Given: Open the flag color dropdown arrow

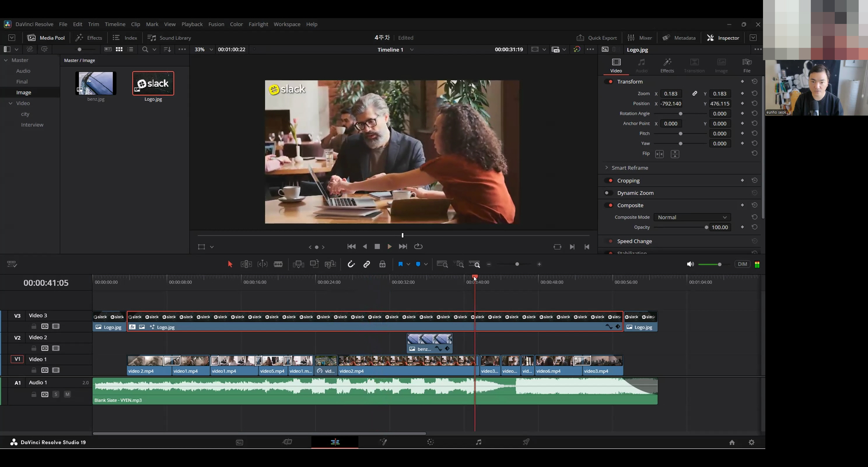Looking at the screenshot, I should (408, 264).
